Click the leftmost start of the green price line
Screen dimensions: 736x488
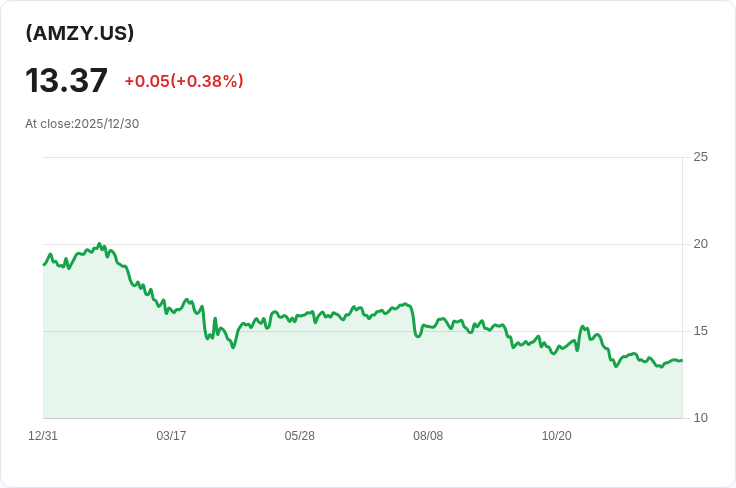(x=44, y=264)
